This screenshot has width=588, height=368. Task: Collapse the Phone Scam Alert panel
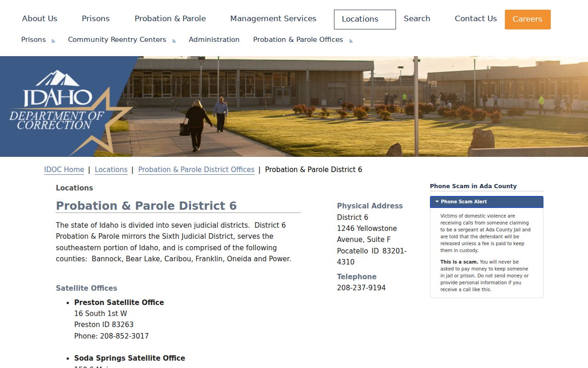(486, 202)
